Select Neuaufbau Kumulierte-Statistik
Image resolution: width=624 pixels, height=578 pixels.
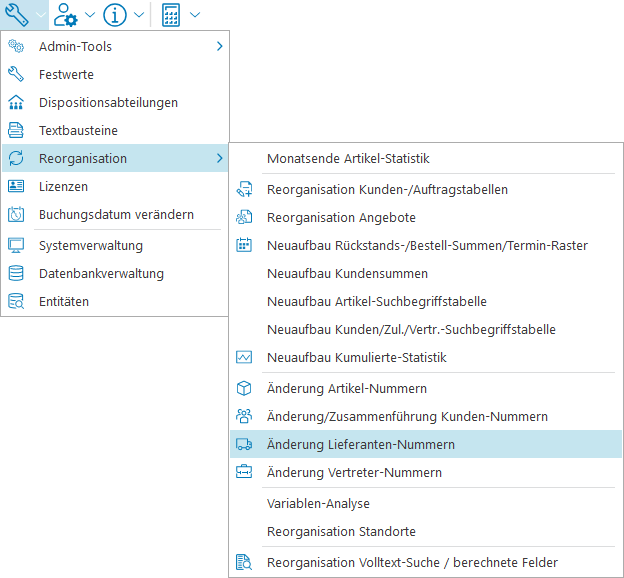pos(356,357)
